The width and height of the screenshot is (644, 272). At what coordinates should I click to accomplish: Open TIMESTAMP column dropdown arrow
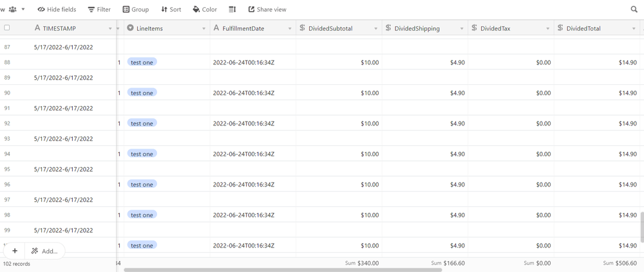(110, 28)
